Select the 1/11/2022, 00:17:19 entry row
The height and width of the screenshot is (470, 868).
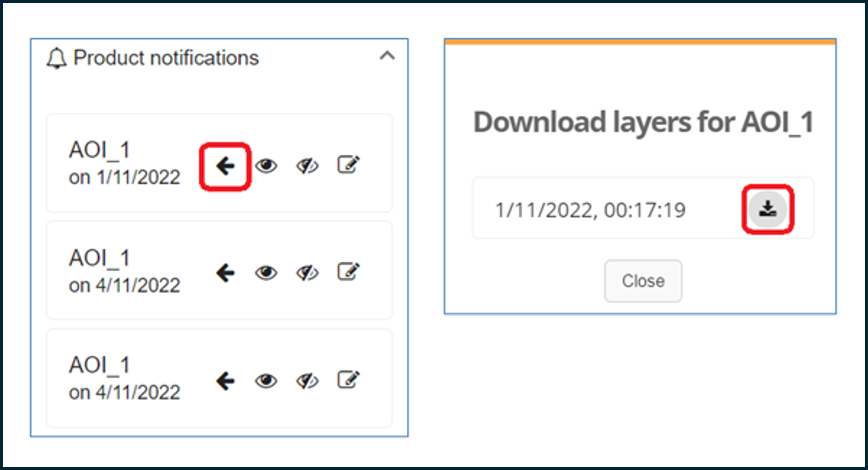[643, 208]
